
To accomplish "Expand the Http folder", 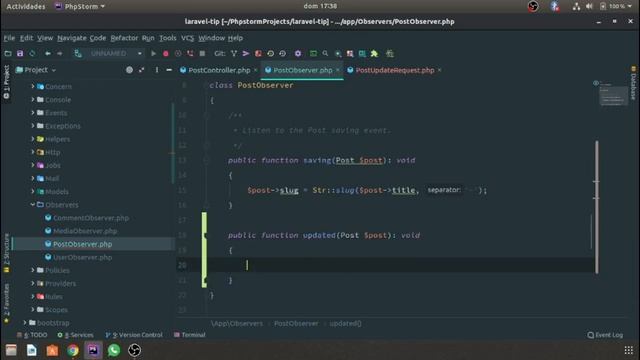I will [x=33, y=152].
